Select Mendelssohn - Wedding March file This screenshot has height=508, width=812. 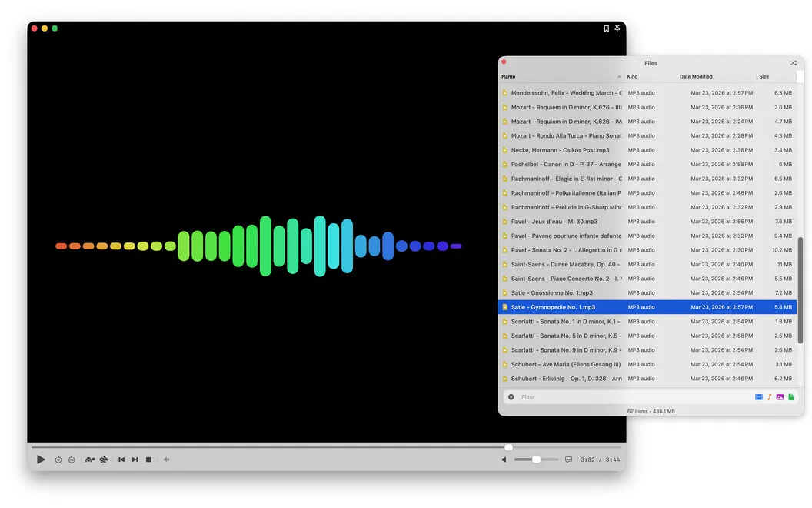647,93
